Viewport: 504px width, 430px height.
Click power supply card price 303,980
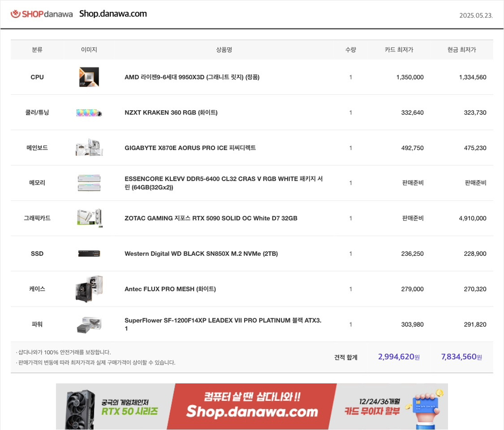(x=412, y=324)
